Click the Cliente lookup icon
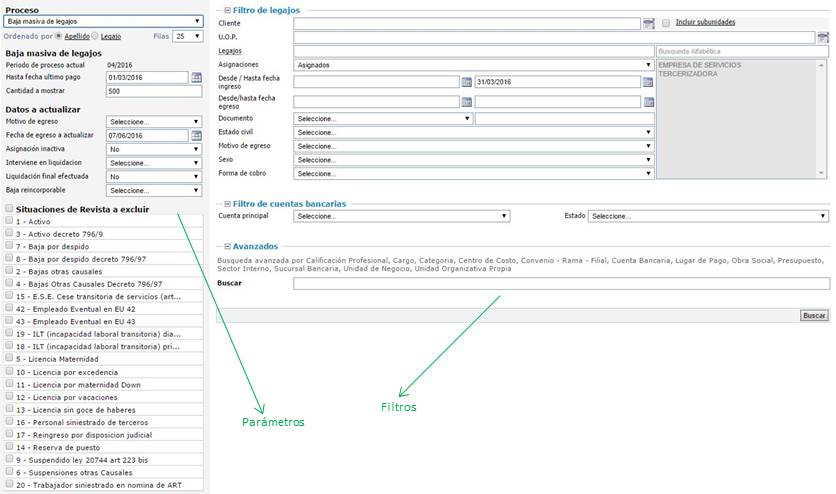The height and width of the screenshot is (494, 836). (648, 23)
